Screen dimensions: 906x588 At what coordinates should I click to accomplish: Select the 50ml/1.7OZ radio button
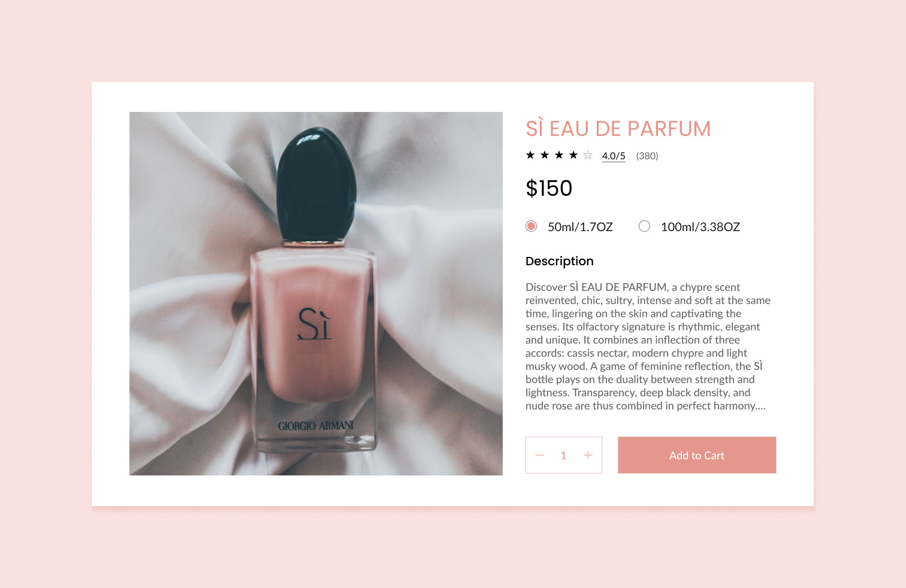pyautogui.click(x=531, y=226)
